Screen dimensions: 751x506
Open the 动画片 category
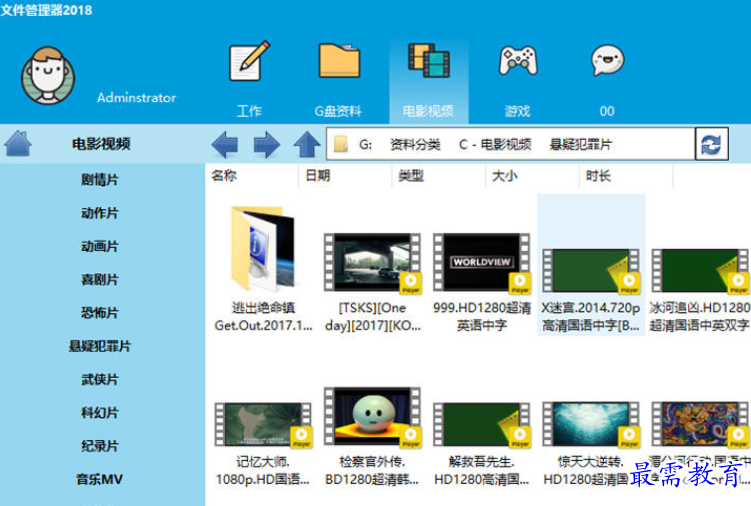pyautogui.click(x=100, y=246)
